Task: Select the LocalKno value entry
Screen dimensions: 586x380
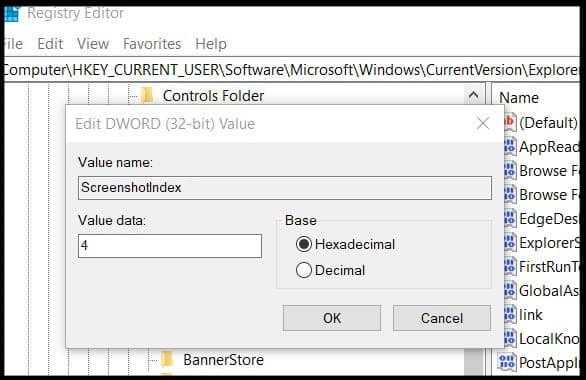Action: click(x=549, y=339)
